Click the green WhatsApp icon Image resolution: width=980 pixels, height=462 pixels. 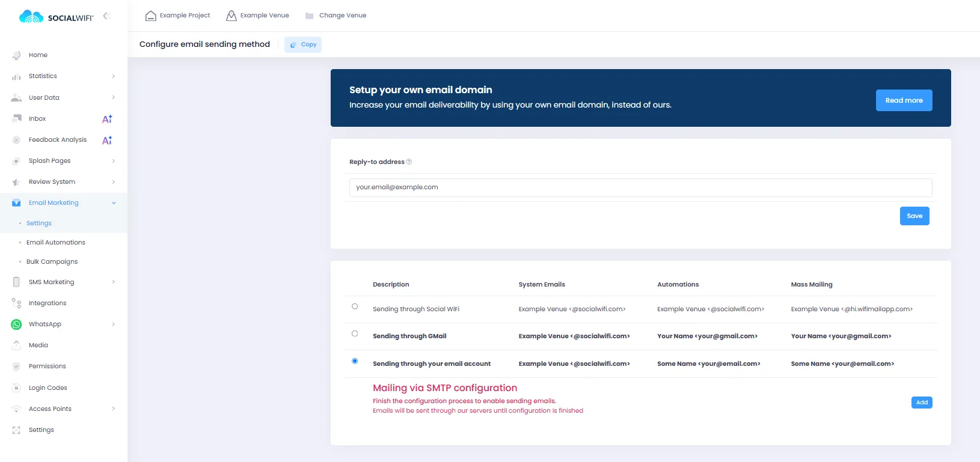(x=16, y=324)
